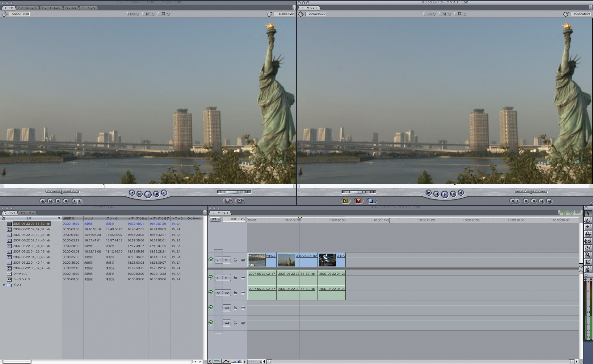Select the Roll edit tool
This screenshot has width=593, height=364.
tap(588, 234)
